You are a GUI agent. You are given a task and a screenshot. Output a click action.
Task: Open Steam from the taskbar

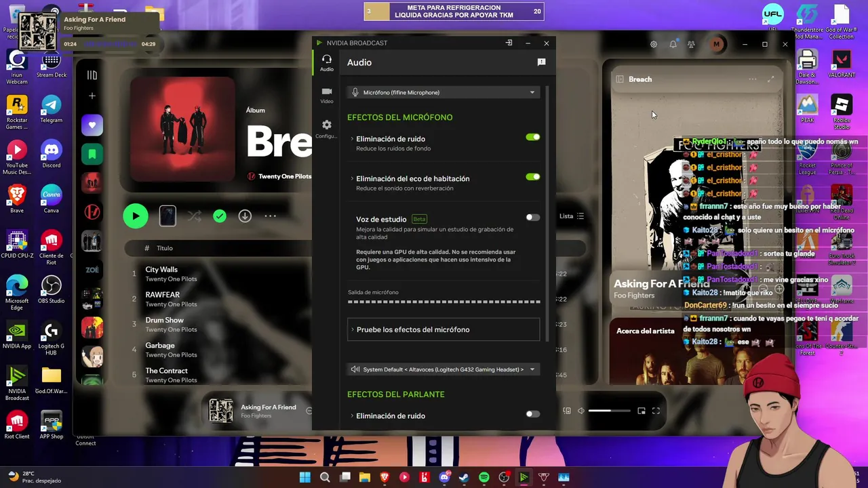464,477
